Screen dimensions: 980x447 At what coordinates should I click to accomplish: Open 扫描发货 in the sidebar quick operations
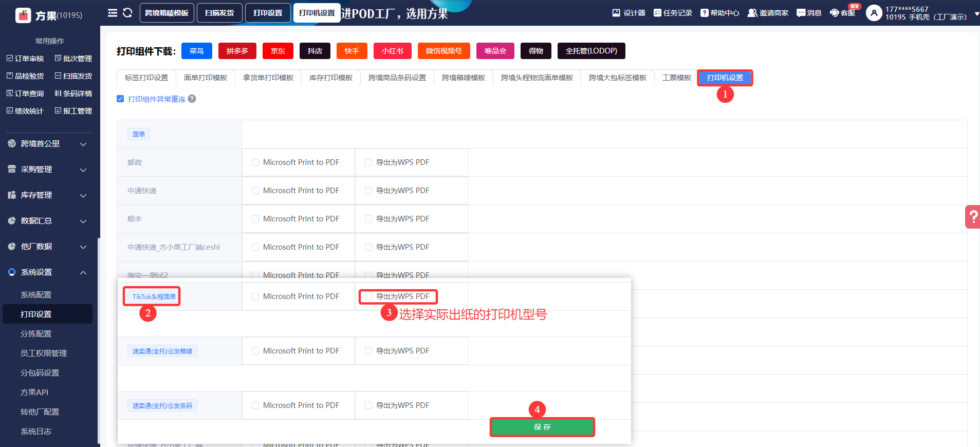pyautogui.click(x=73, y=76)
